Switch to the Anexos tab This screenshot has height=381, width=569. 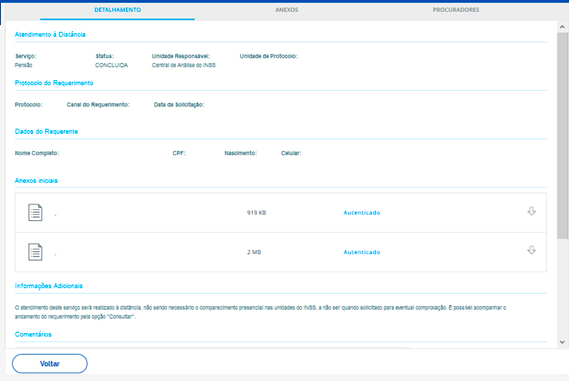click(x=287, y=10)
